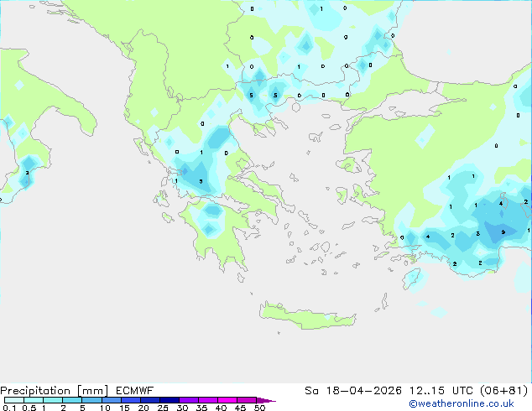
Task: Click the 0.5–1 mm legend color swatch
Action: pyautogui.click(x=34, y=400)
